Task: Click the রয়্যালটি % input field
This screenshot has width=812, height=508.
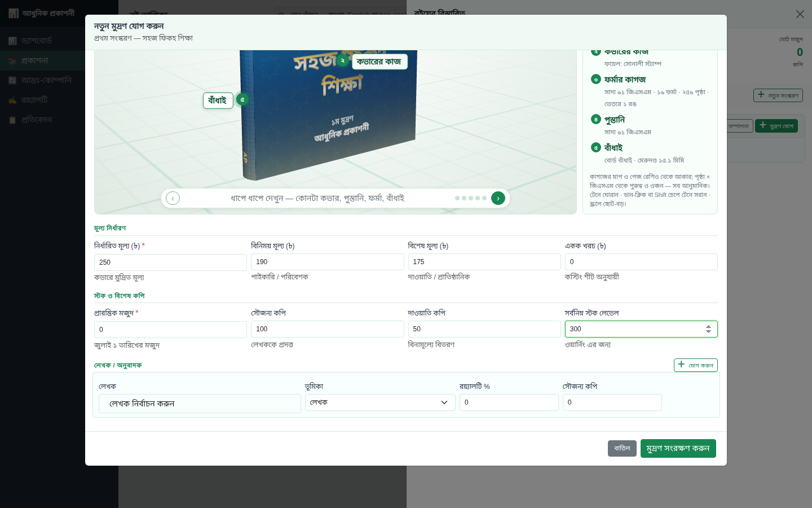Action: (509, 402)
